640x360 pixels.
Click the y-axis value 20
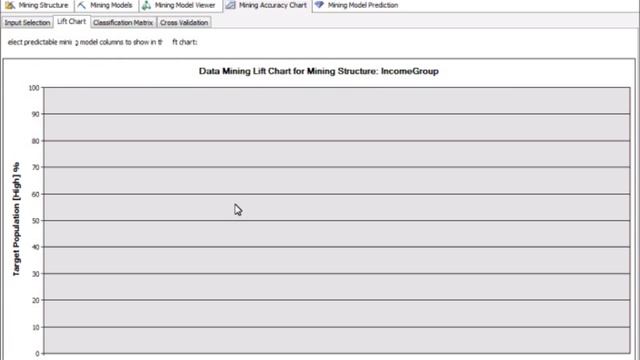tap(36, 300)
